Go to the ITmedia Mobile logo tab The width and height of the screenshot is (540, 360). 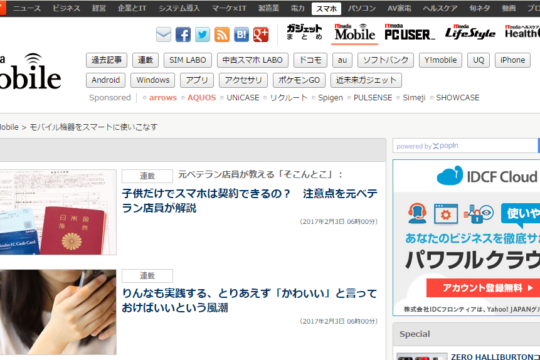[x=355, y=33]
